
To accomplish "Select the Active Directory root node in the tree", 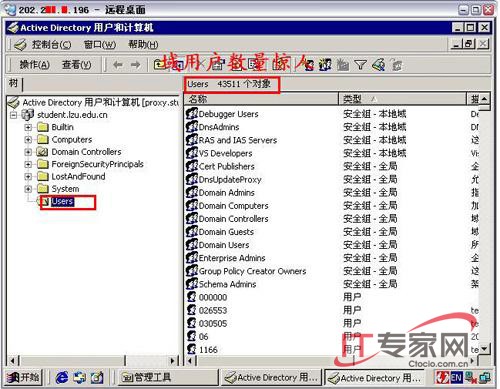I will click(x=100, y=102).
